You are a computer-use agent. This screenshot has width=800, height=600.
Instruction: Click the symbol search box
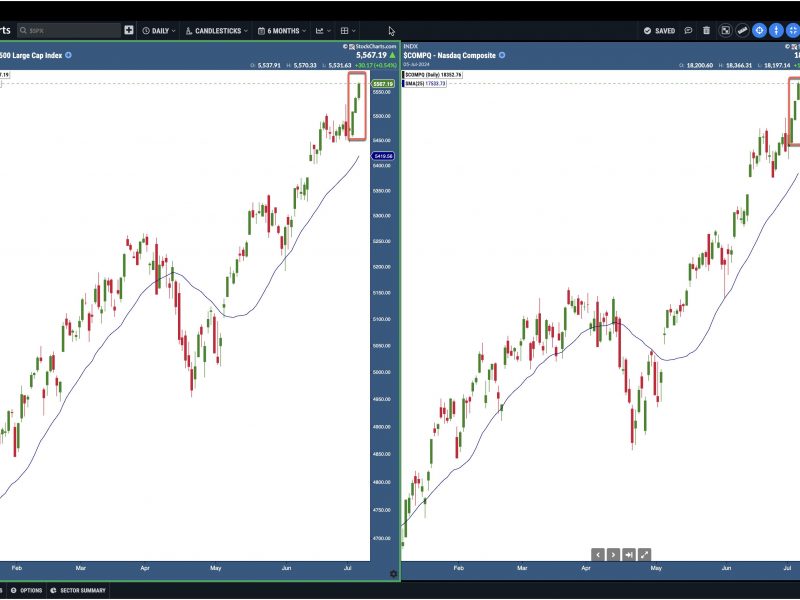(69, 31)
